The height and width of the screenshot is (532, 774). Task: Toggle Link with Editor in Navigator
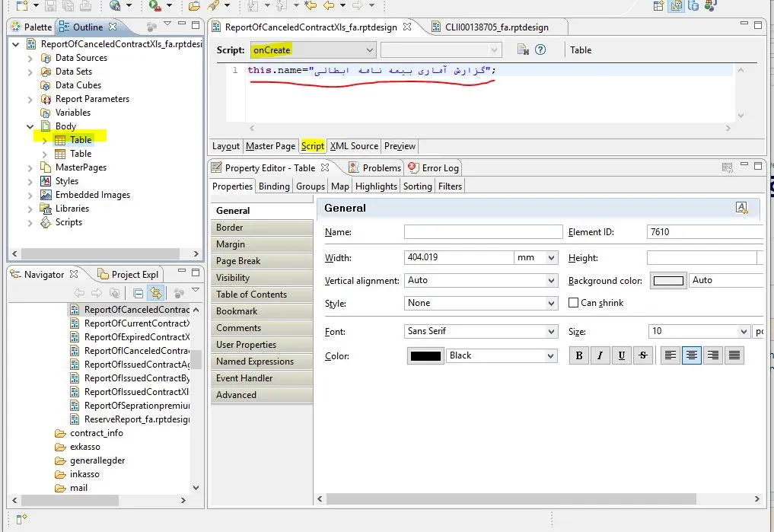click(156, 293)
